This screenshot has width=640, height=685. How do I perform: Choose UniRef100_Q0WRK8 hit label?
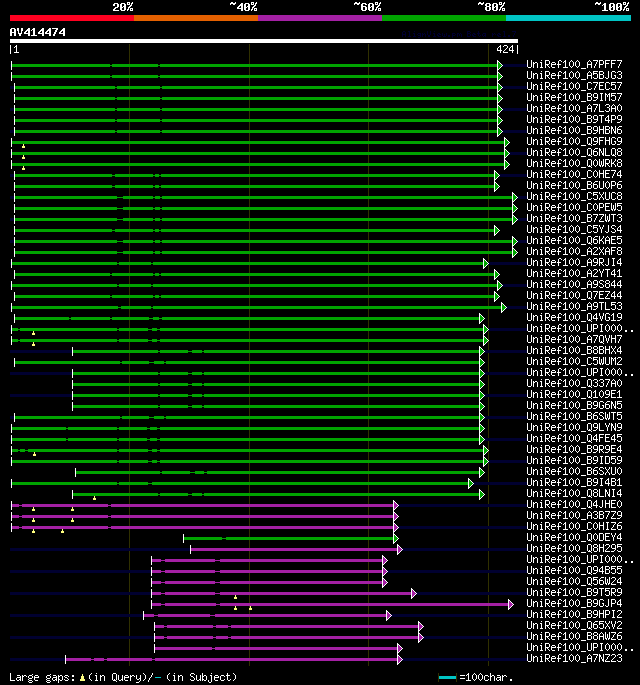click(574, 163)
